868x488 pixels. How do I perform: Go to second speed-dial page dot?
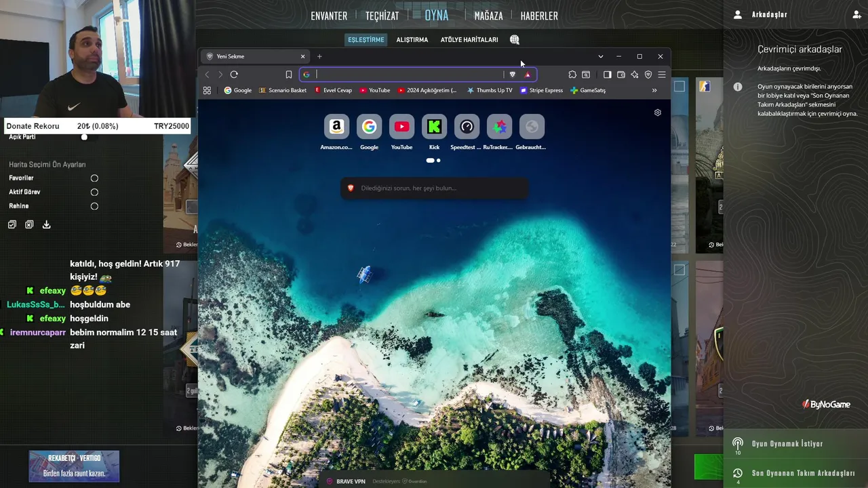tap(439, 161)
